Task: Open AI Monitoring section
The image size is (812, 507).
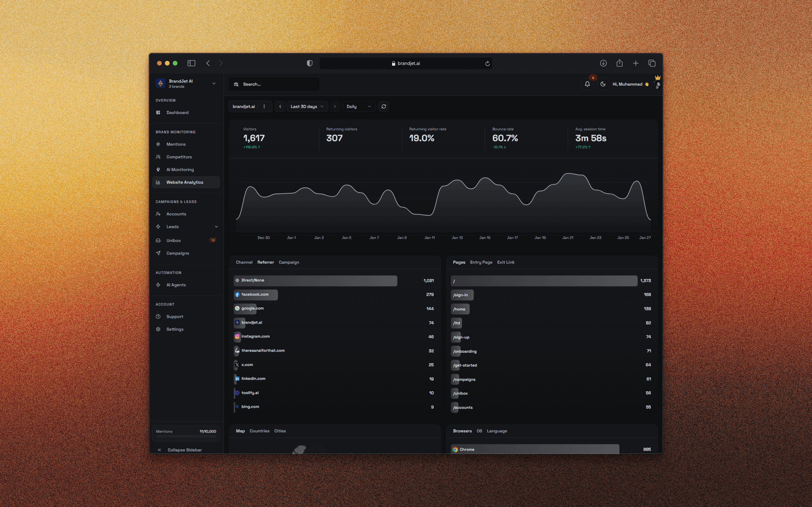Action: point(180,169)
